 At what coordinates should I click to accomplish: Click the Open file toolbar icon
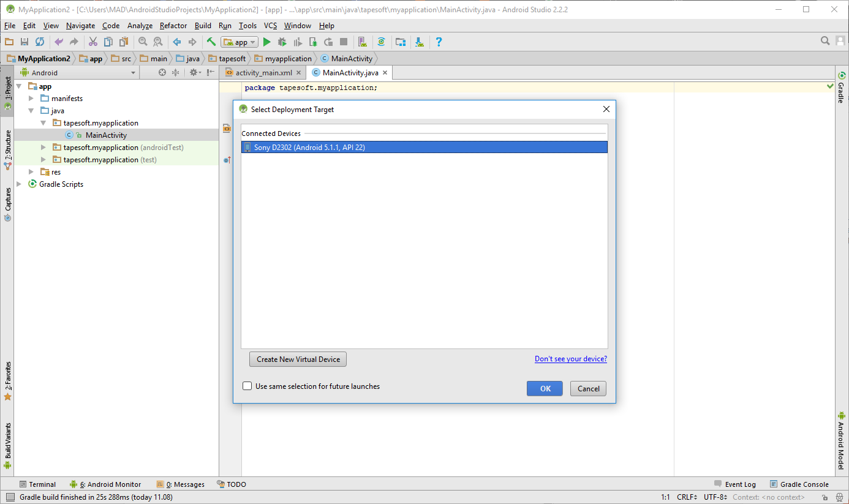pyautogui.click(x=9, y=42)
